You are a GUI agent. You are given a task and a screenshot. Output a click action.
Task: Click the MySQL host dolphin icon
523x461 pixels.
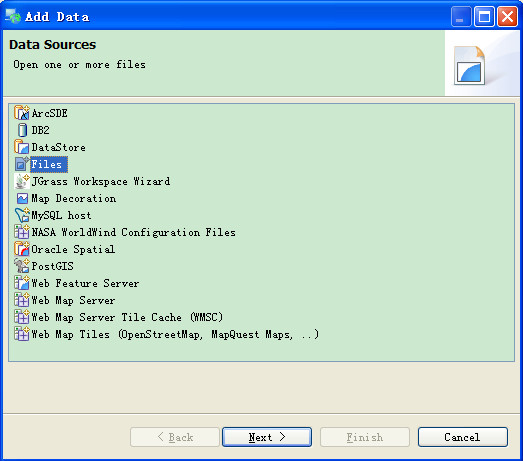coord(22,215)
